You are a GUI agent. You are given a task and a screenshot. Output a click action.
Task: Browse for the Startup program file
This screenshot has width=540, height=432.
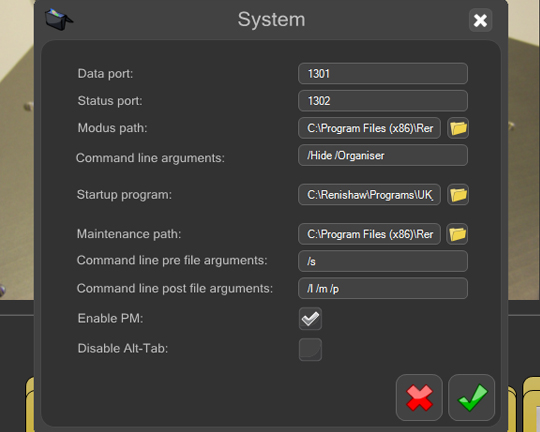[458, 195]
